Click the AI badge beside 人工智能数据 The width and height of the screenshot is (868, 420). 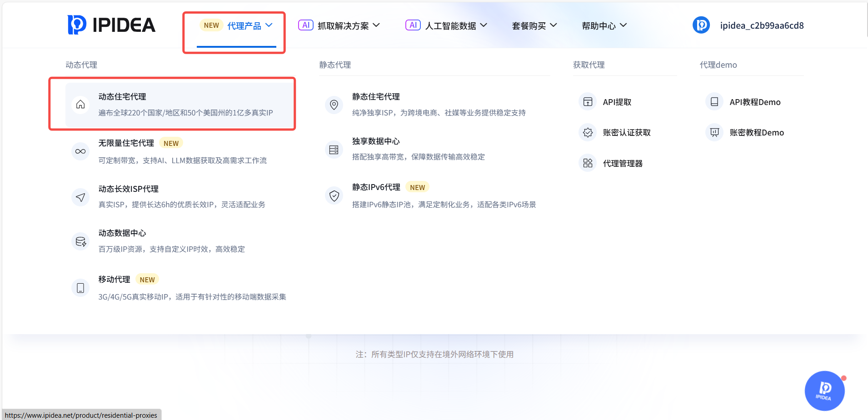413,25
